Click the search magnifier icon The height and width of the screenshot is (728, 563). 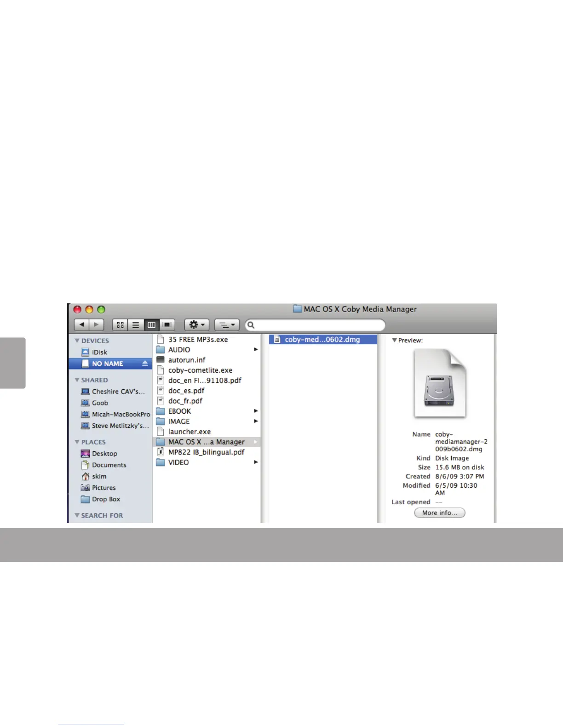[x=251, y=325]
